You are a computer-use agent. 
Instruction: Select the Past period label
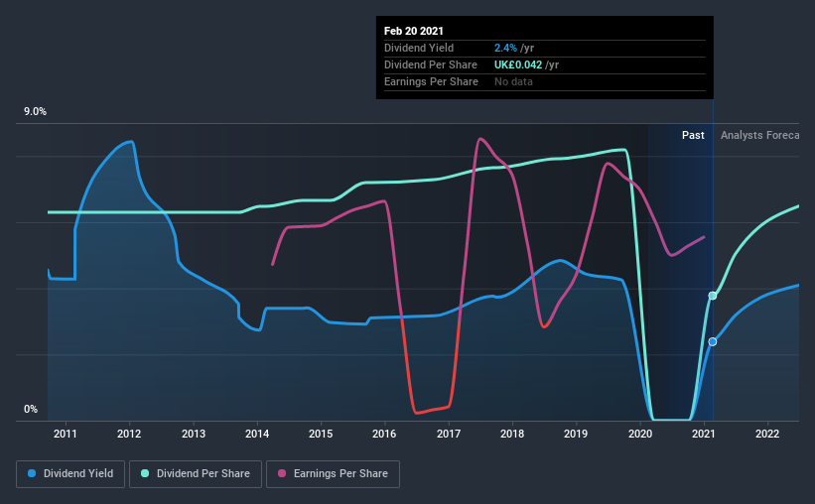point(693,135)
